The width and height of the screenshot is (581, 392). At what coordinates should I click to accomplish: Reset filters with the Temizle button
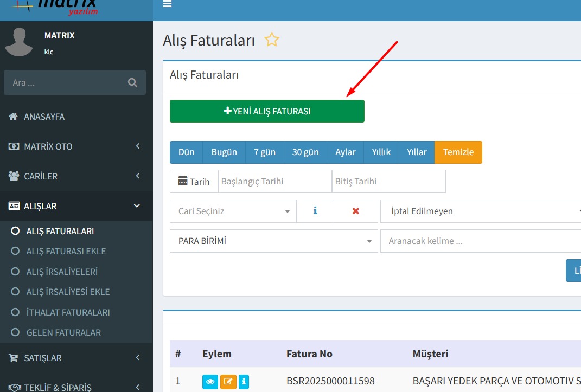[x=458, y=152]
